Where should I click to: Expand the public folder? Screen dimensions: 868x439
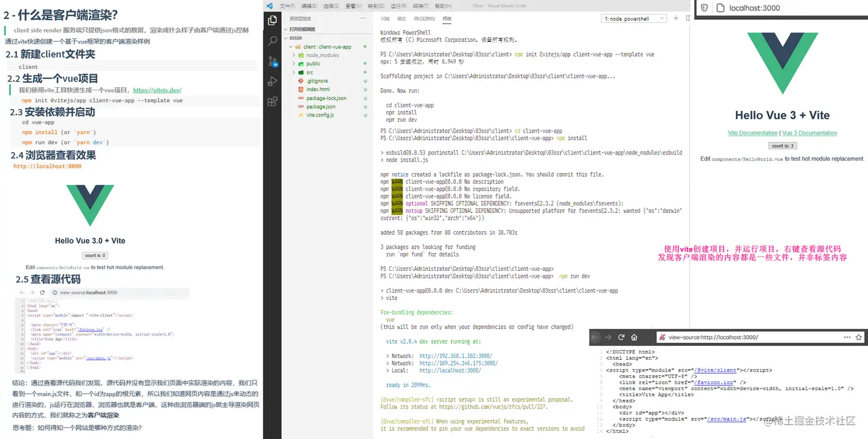click(327, 64)
